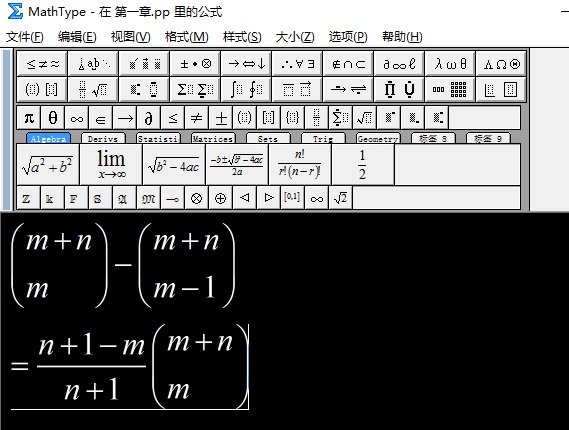Open the summation templates palette
The image size is (569, 430).
point(195,89)
